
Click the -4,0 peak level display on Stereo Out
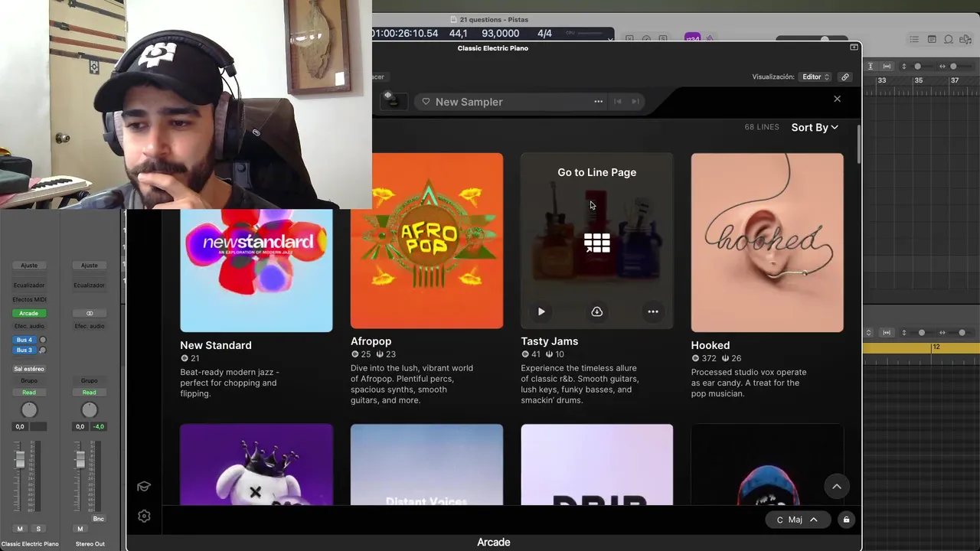pos(99,426)
